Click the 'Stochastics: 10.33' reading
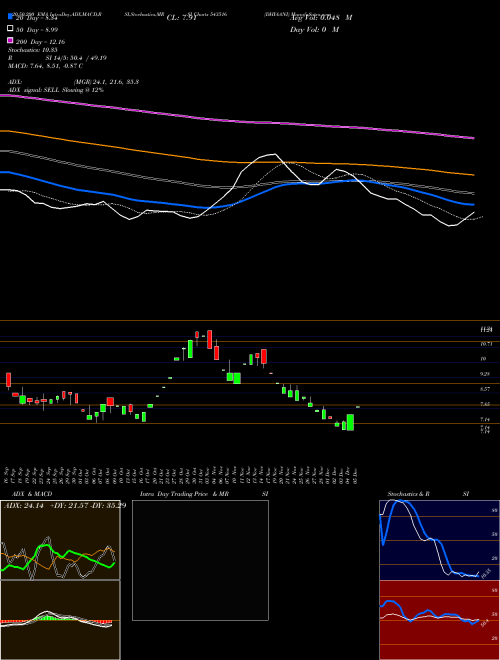Image resolution: width=500 pixels, height=660 pixels. pos(32,50)
